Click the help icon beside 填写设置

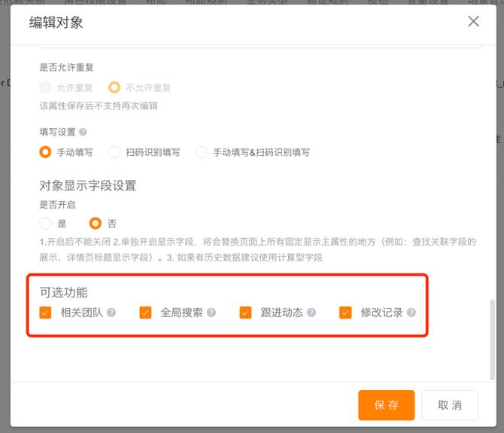(83, 132)
